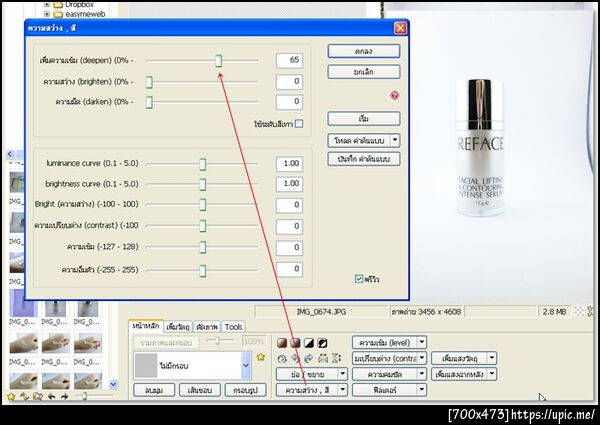Click the black and white diagonal icon
This screenshot has height=425, width=600.
[x=309, y=343]
